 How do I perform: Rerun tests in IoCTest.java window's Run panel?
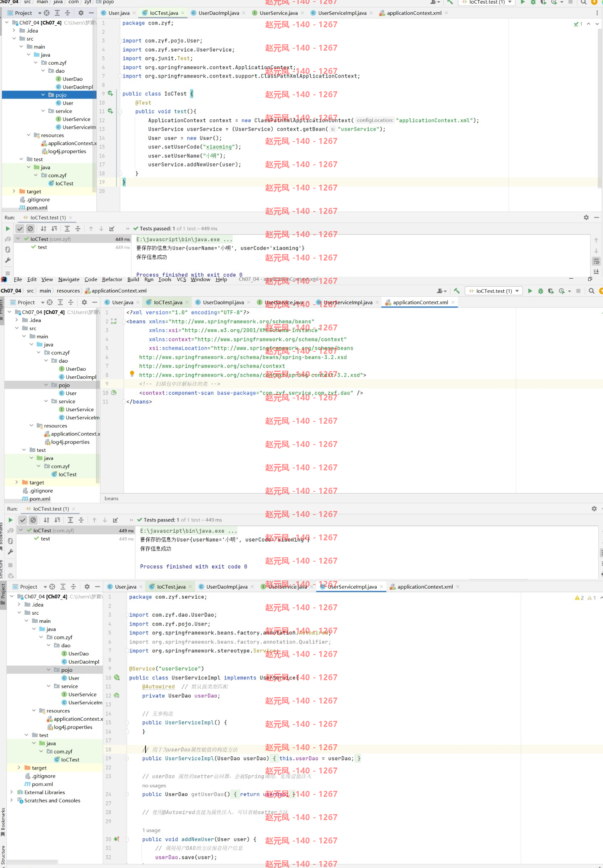[x=8, y=228]
